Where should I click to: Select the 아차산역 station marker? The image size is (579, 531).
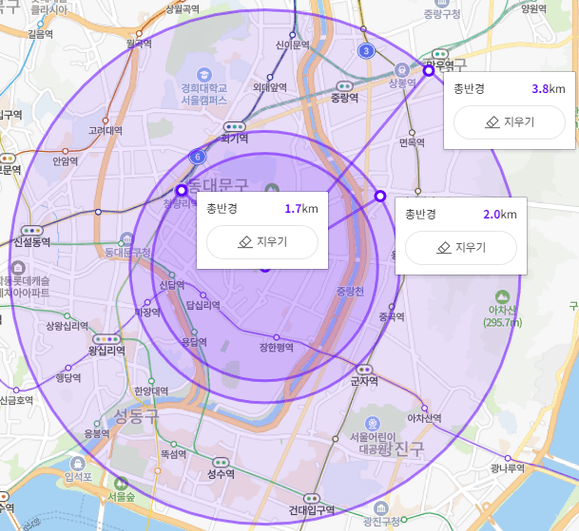tap(425, 408)
